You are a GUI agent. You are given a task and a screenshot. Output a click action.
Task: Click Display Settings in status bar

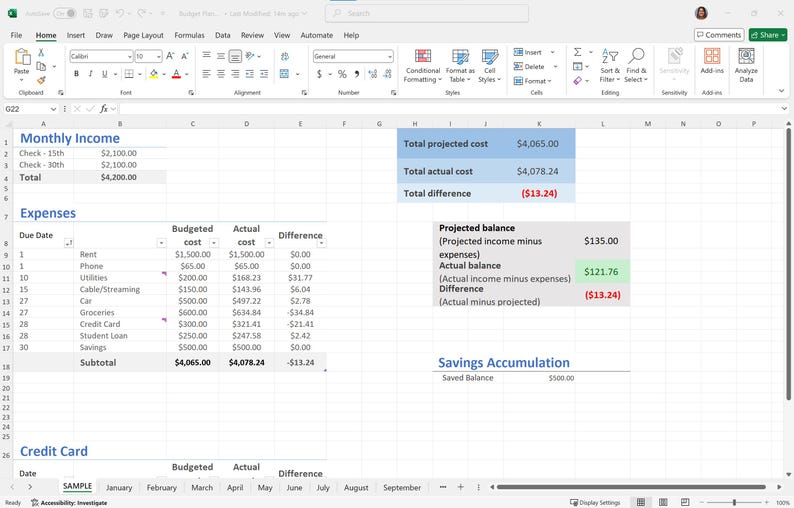point(595,502)
